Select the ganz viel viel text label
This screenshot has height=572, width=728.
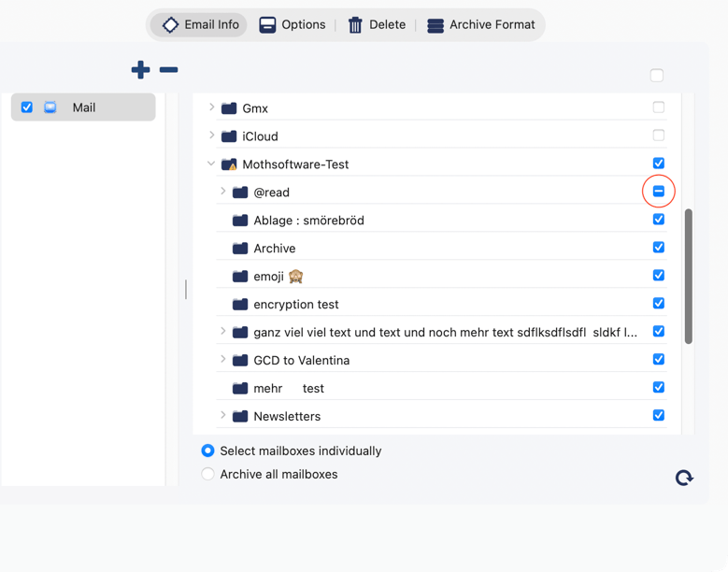[x=445, y=333]
